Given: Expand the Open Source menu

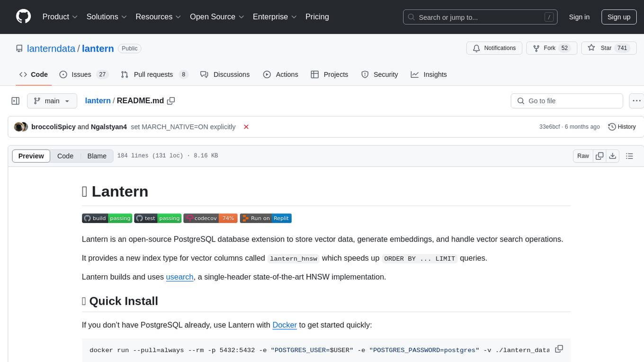Looking at the screenshot, I should [217, 17].
